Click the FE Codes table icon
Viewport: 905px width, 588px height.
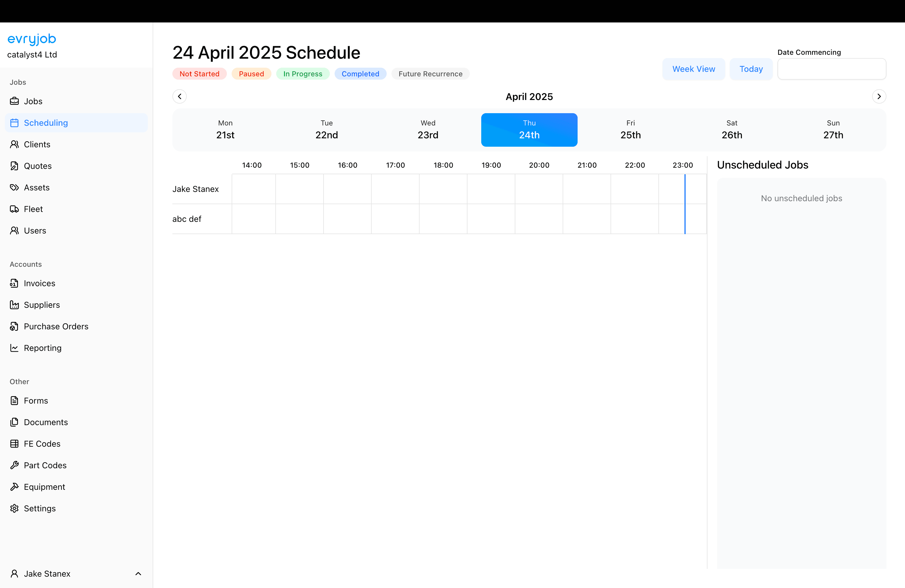tap(14, 444)
